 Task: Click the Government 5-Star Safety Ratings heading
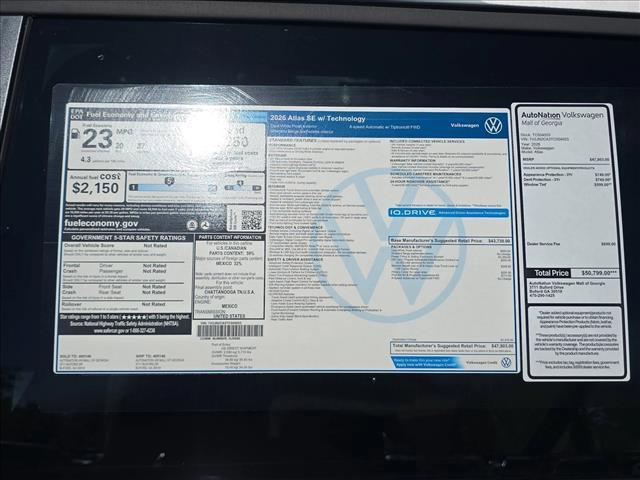[x=126, y=237]
